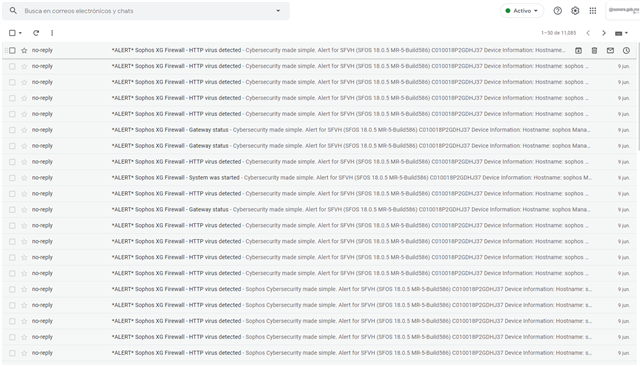Image resolution: width=640 pixels, height=366 pixels.
Task: Open advanced search options arrow in search bar
Action: (x=278, y=11)
